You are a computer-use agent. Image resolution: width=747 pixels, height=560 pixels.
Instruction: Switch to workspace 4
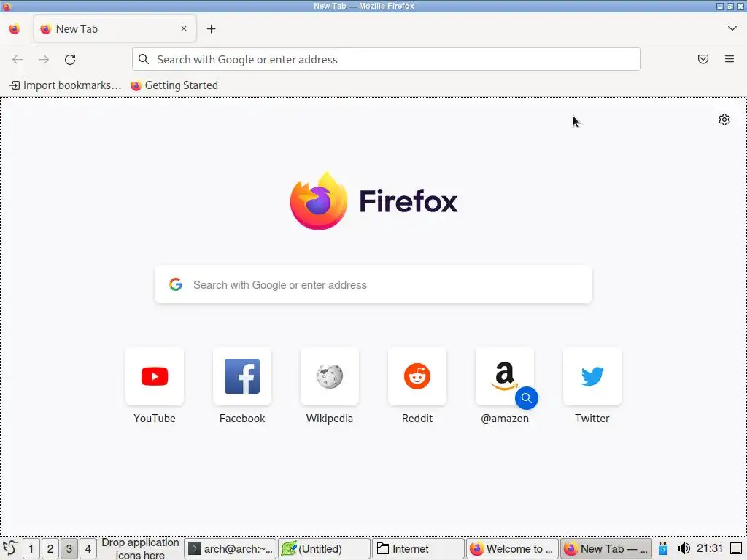88,549
